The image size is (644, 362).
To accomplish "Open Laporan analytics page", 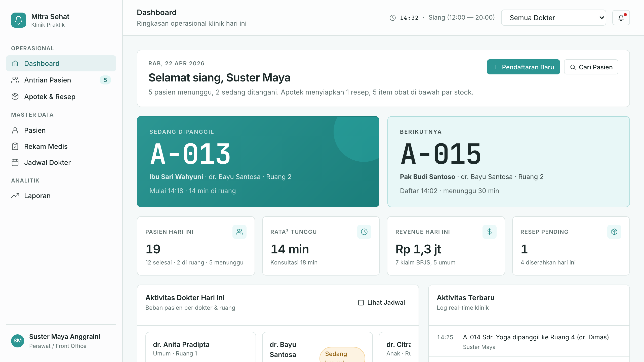I will tap(61, 196).
